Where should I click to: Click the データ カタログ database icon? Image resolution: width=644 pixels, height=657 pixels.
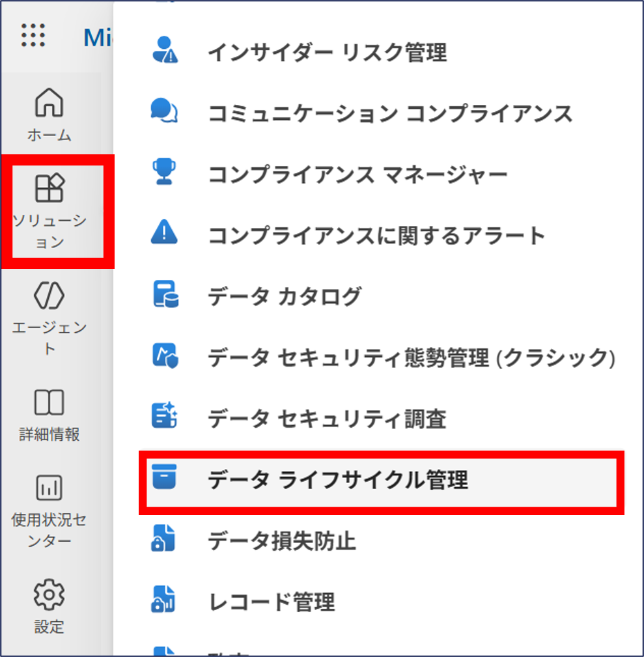coord(165,294)
